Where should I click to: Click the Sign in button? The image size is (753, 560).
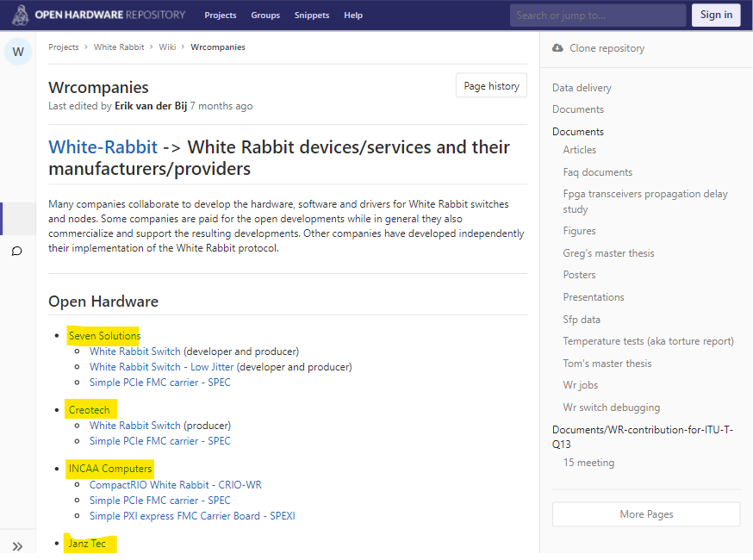point(716,15)
